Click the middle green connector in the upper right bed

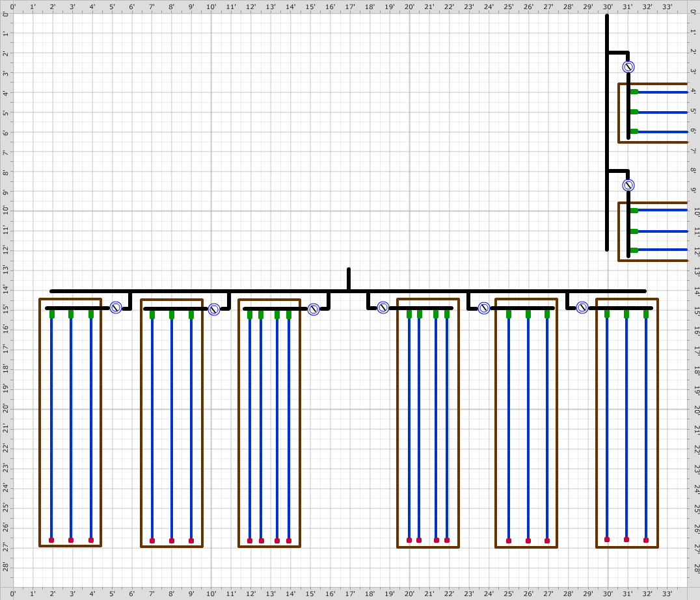tap(634, 112)
